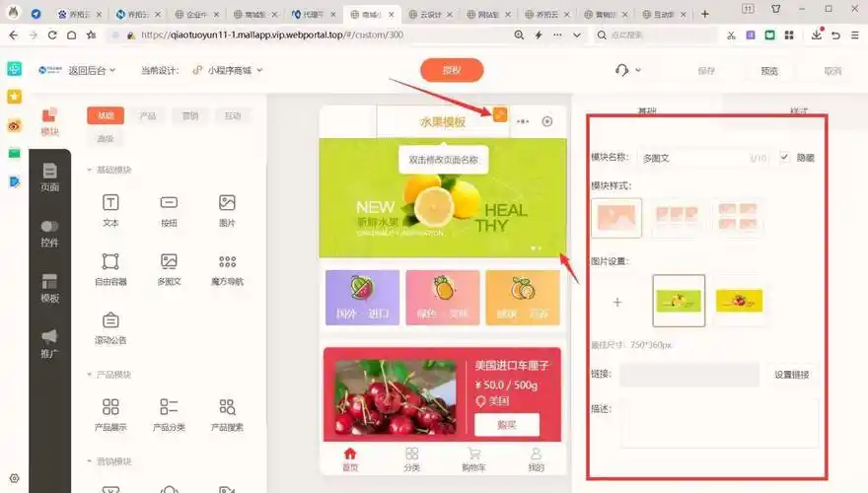Click the 链接 link input field
The width and height of the screenshot is (868, 493).
coord(689,375)
